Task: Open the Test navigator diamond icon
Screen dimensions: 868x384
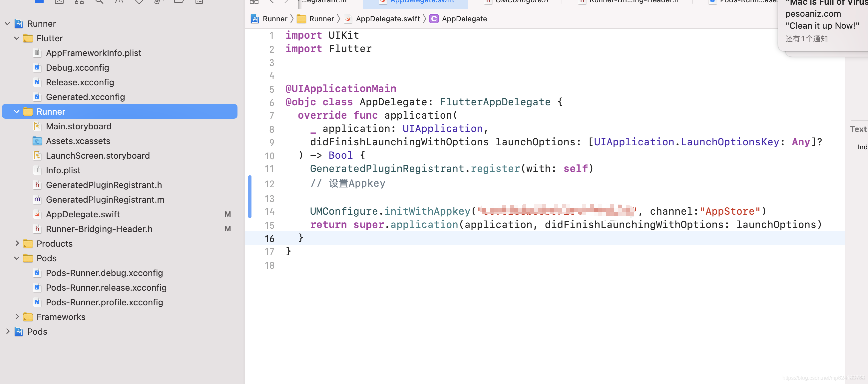Action: coord(139,2)
